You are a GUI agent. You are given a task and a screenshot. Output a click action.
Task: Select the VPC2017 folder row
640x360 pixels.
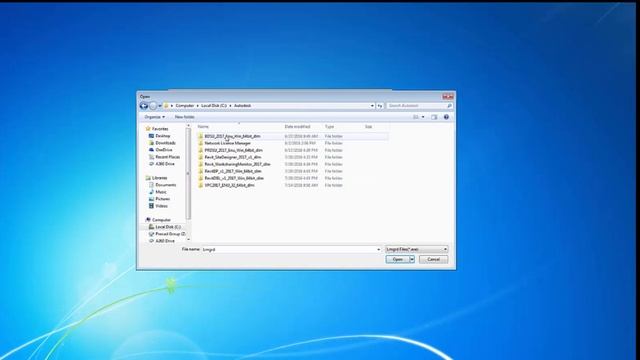point(292,185)
